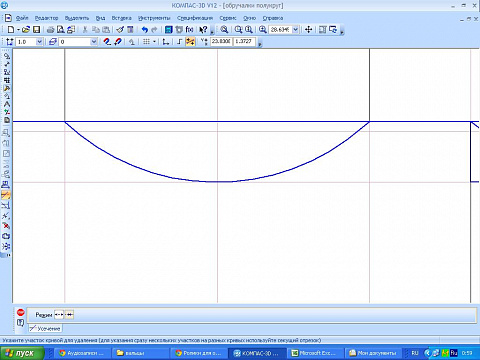Copy selected objects
The height and width of the screenshot is (360, 480).
[96, 30]
